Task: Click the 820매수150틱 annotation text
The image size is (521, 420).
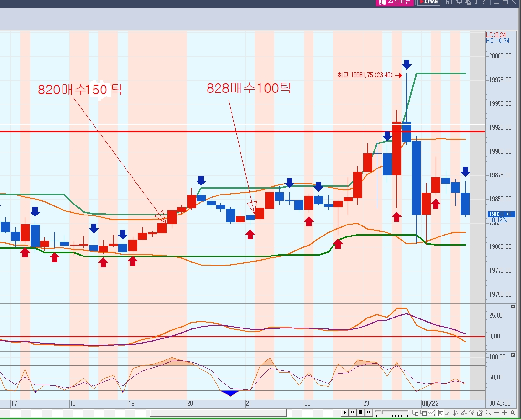Action: tap(80, 89)
